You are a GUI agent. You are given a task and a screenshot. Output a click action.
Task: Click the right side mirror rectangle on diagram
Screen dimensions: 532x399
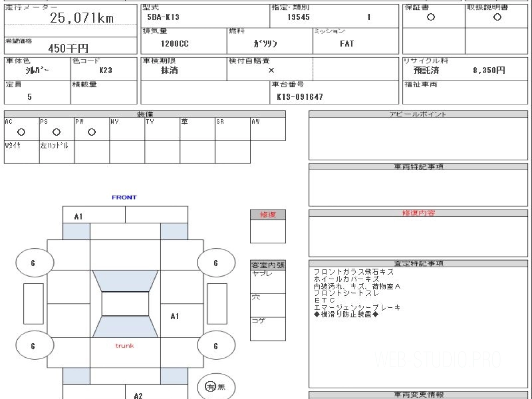(x=217, y=304)
